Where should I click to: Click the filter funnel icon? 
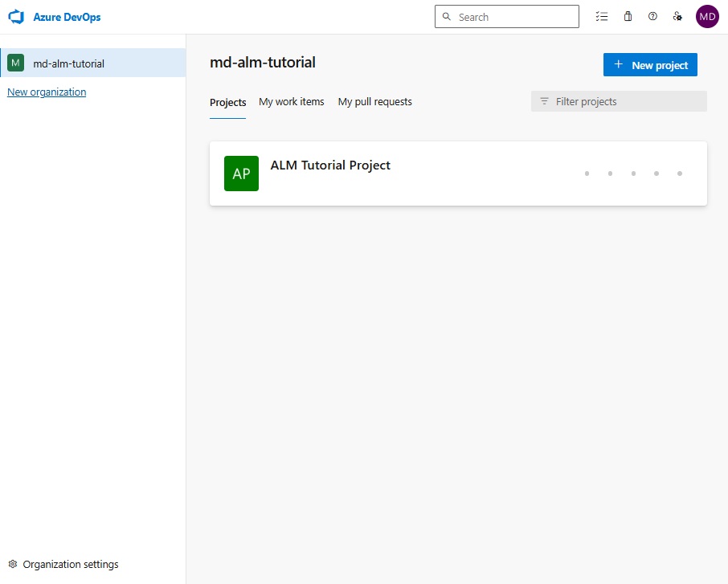click(x=544, y=101)
